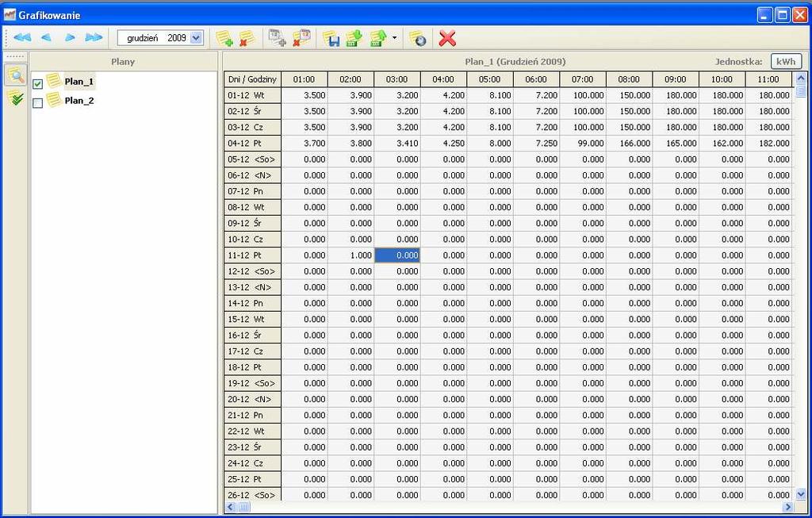Image resolution: width=812 pixels, height=518 pixels.
Task: Select the green checkmarks sidebar icon
Action: tap(16, 98)
